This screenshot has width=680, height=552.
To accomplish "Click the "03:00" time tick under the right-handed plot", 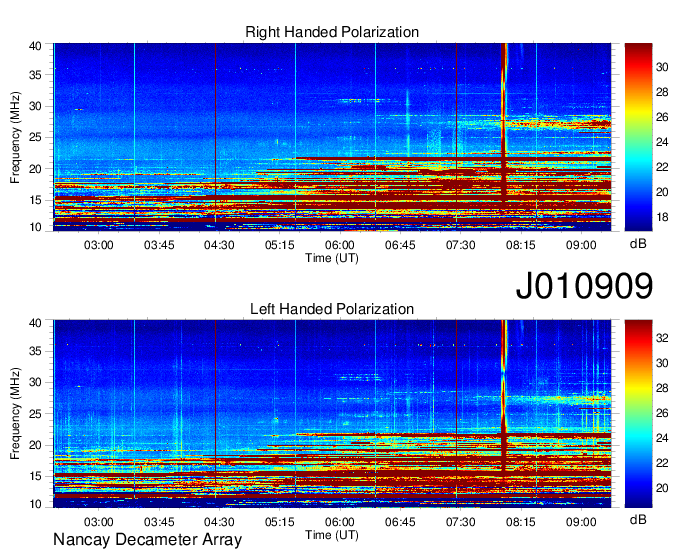I will [x=98, y=245].
